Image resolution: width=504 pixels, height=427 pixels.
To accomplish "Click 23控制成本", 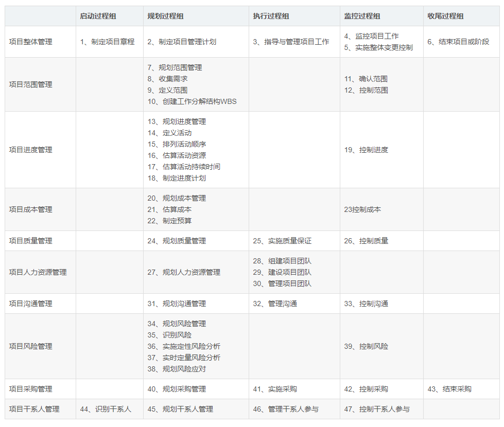I will coord(362,209).
